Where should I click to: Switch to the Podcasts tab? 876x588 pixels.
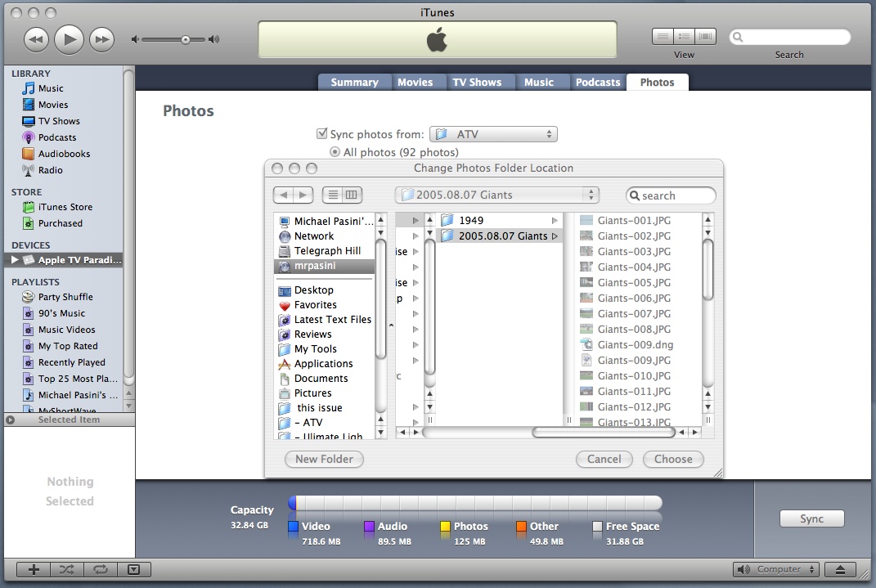click(597, 83)
